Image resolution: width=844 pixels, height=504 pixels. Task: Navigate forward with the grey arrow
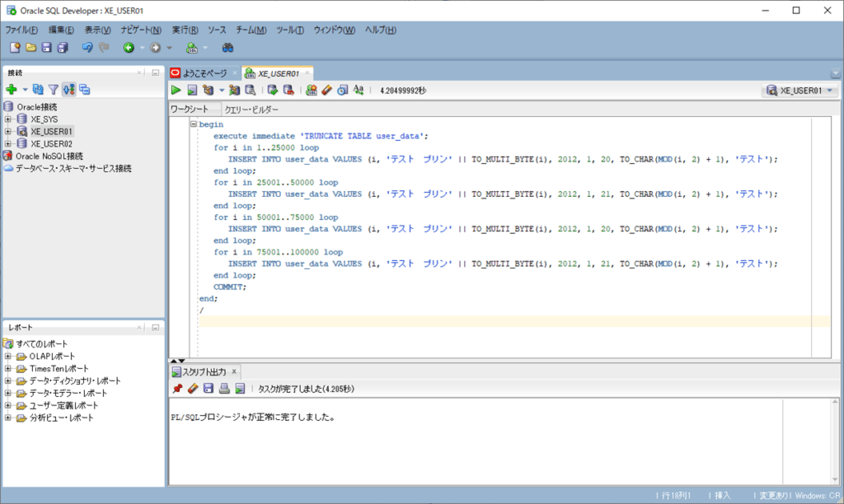(x=156, y=48)
